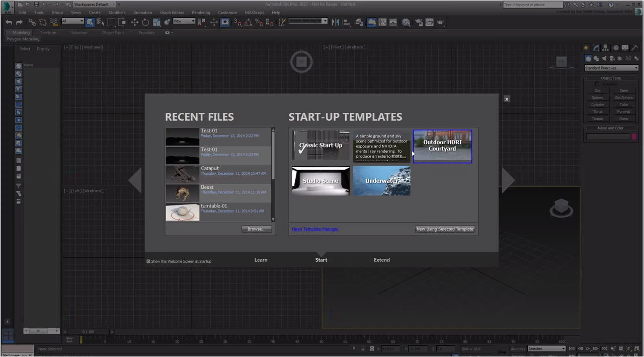
Task: Open the Hierarchy panel icon
Action: pyautogui.click(x=605, y=48)
